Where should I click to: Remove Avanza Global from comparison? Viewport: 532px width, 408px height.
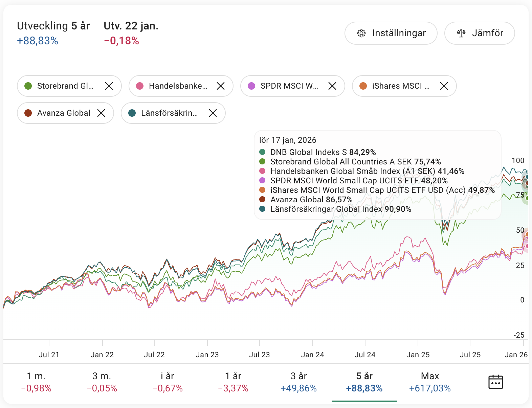[x=101, y=113]
